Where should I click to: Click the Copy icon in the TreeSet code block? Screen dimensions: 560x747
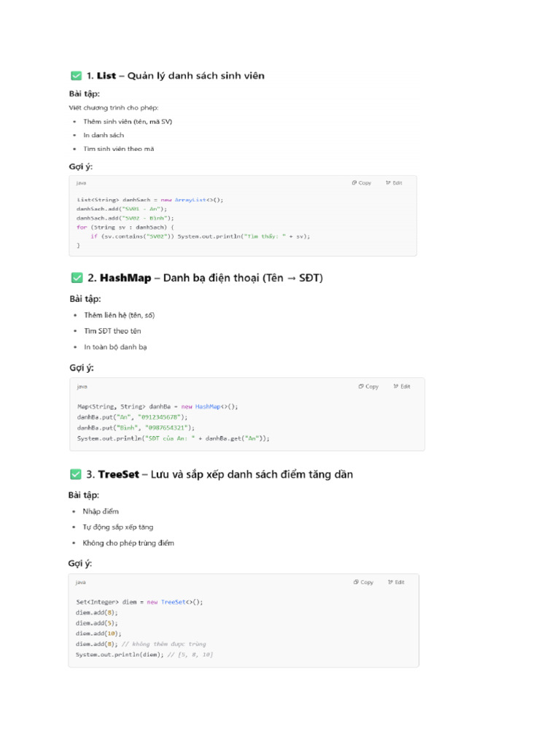click(x=357, y=582)
